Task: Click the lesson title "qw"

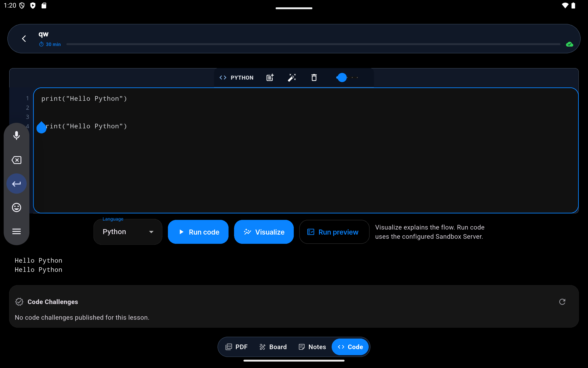Action: 43,34
